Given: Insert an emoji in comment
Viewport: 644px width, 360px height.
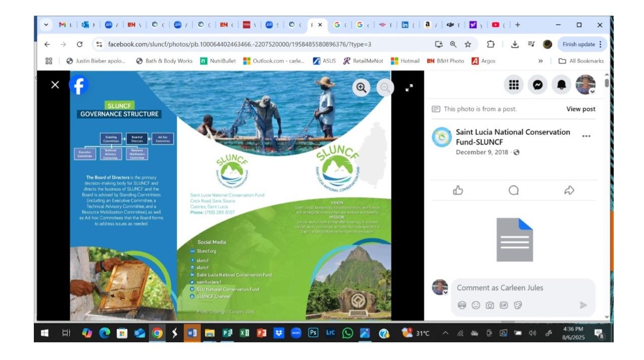Looking at the screenshot, I should pos(475,305).
